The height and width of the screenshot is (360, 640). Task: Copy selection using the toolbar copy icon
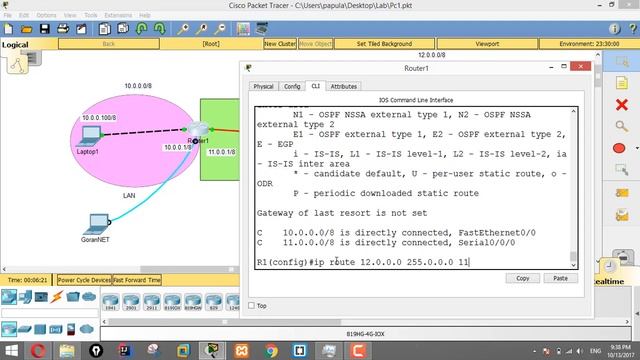(x=104, y=29)
